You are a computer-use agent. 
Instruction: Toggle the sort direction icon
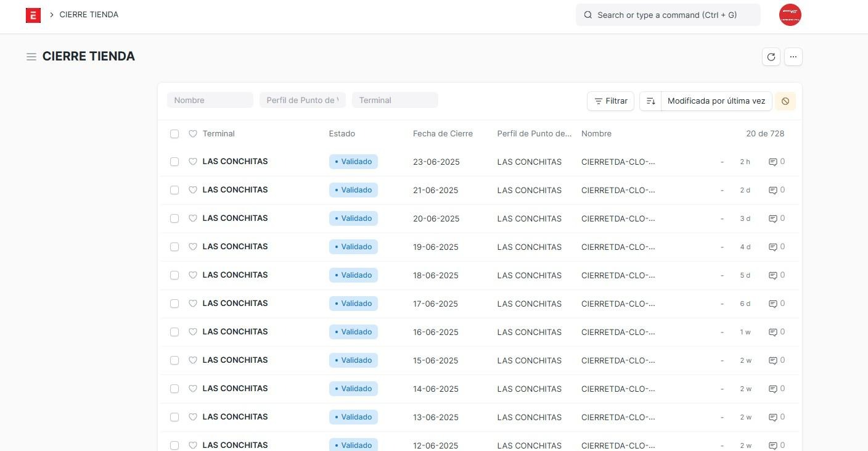pyautogui.click(x=650, y=101)
